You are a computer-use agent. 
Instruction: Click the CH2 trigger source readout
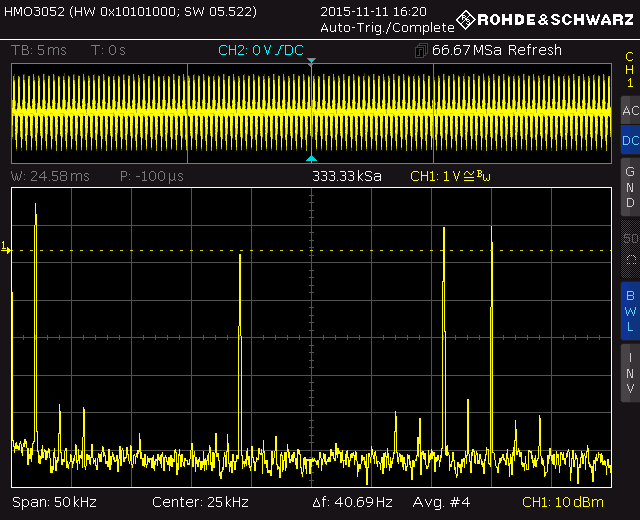(261, 50)
